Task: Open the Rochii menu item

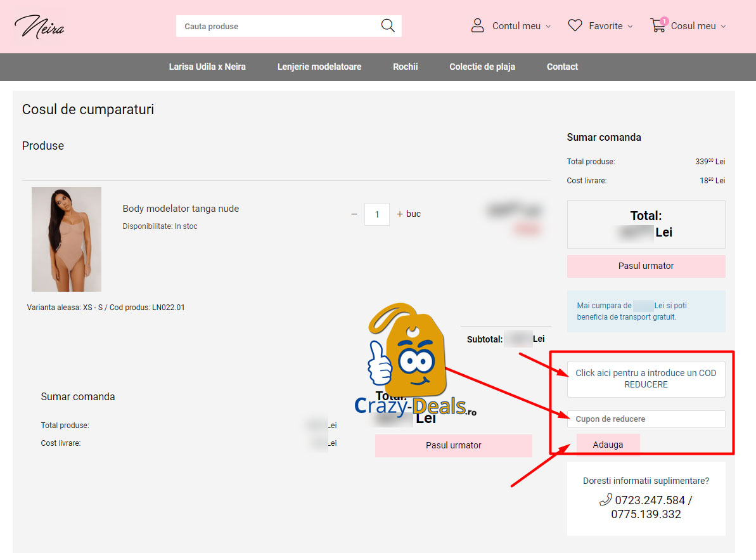Action: point(405,67)
